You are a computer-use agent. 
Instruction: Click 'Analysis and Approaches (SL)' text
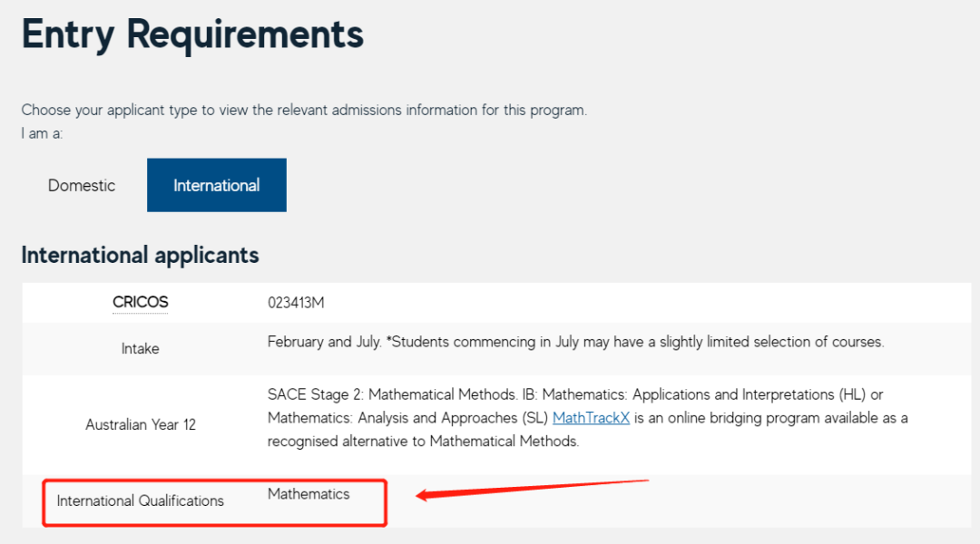tap(453, 418)
